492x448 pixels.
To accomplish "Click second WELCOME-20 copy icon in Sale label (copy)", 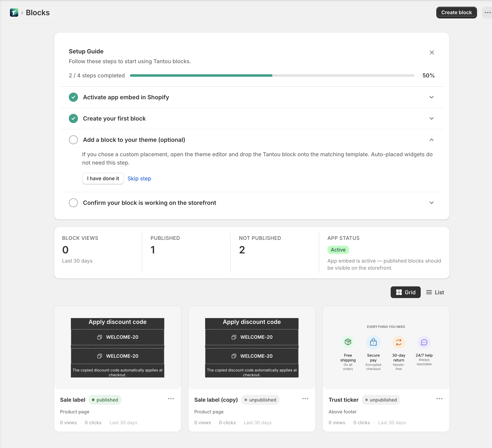I will pos(234,356).
